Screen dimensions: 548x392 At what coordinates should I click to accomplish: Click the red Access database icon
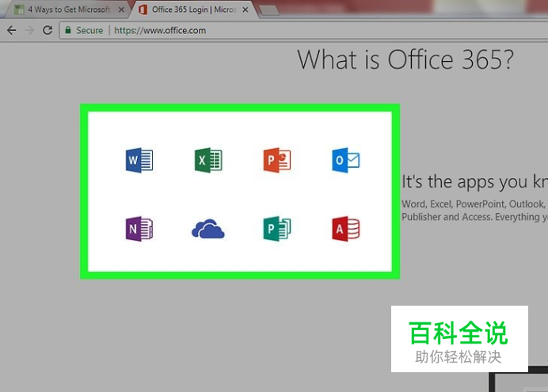click(x=345, y=229)
